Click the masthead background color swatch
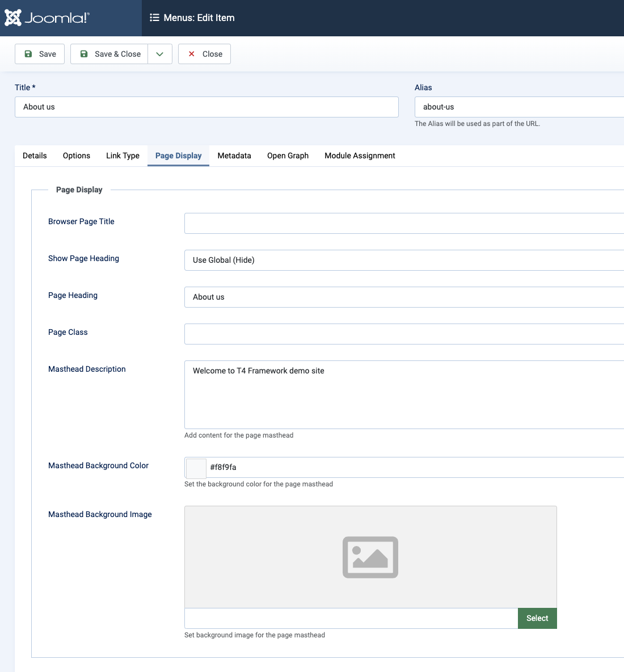The image size is (624, 672). tap(196, 468)
